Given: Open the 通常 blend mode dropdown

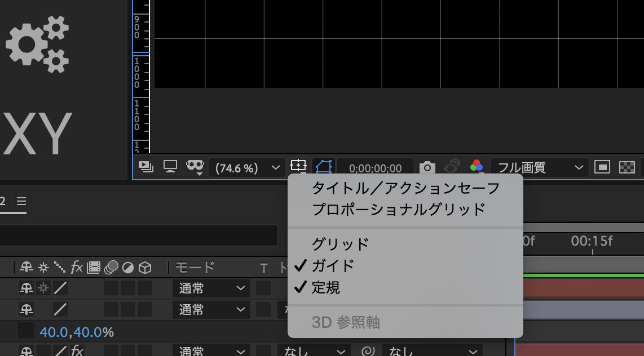Looking at the screenshot, I should tap(211, 288).
